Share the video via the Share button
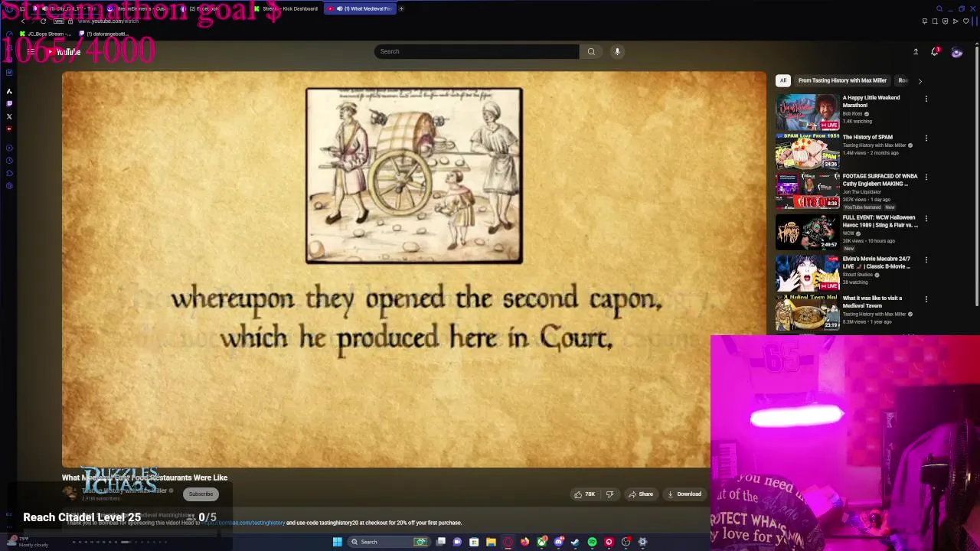The height and width of the screenshot is (551, 980). pyautogui.click(x=641, y=494)
